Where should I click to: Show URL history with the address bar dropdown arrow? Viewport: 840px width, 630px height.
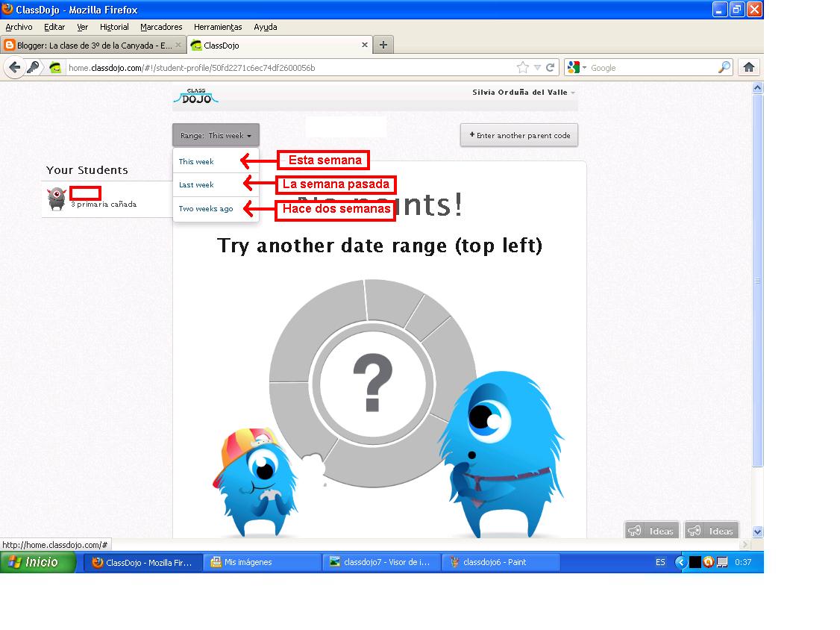pyautogui.click(x=537, y=68)
